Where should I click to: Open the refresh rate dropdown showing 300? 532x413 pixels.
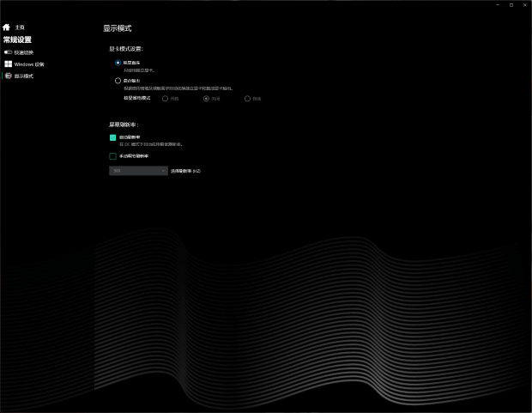point(138,171)
